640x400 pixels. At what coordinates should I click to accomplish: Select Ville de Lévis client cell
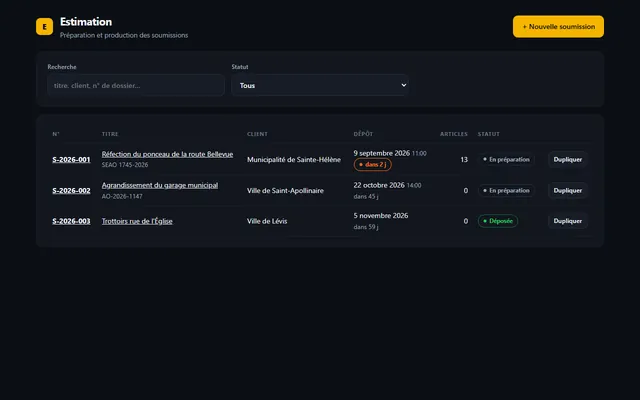tap(267, 221)
